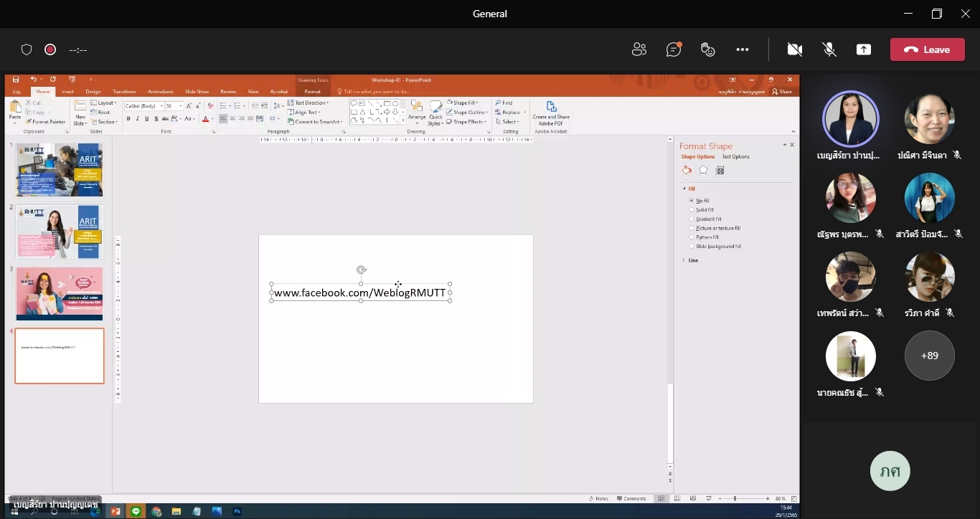This screenshot has width=980, height=519.
Task: Increase font size with the larger A
Action: pyautogui.click(x=189, y=106)
